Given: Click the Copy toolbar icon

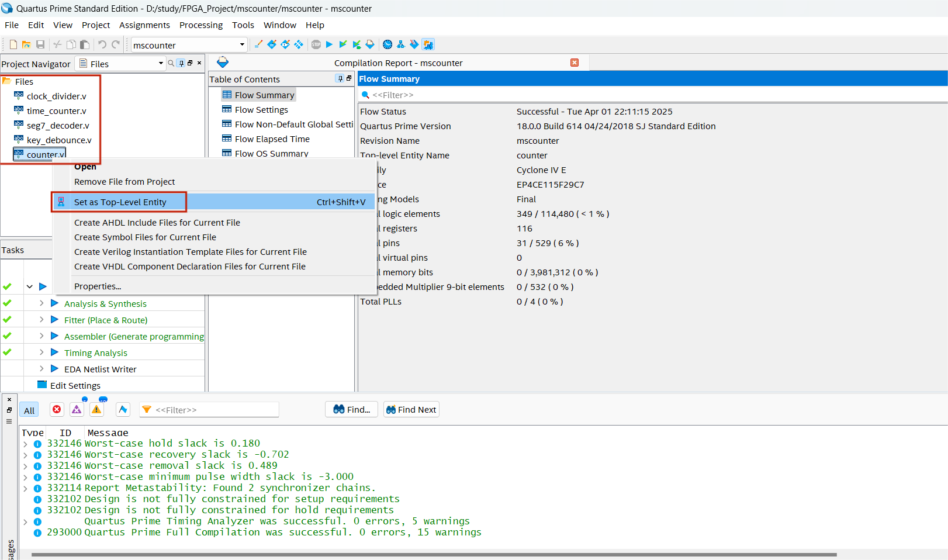Looking at the screenshot, I should pyautogui.click(x=71, y=44).
